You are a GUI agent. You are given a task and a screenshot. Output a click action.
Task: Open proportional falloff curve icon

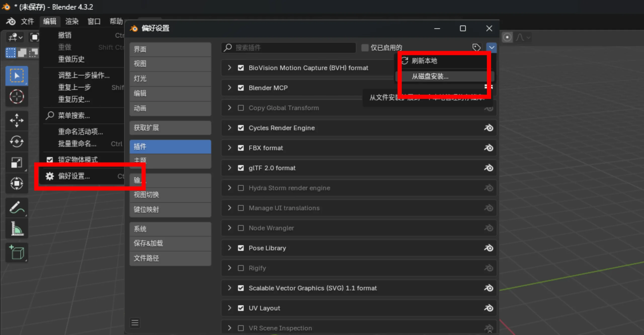click(x=523, y=37)
